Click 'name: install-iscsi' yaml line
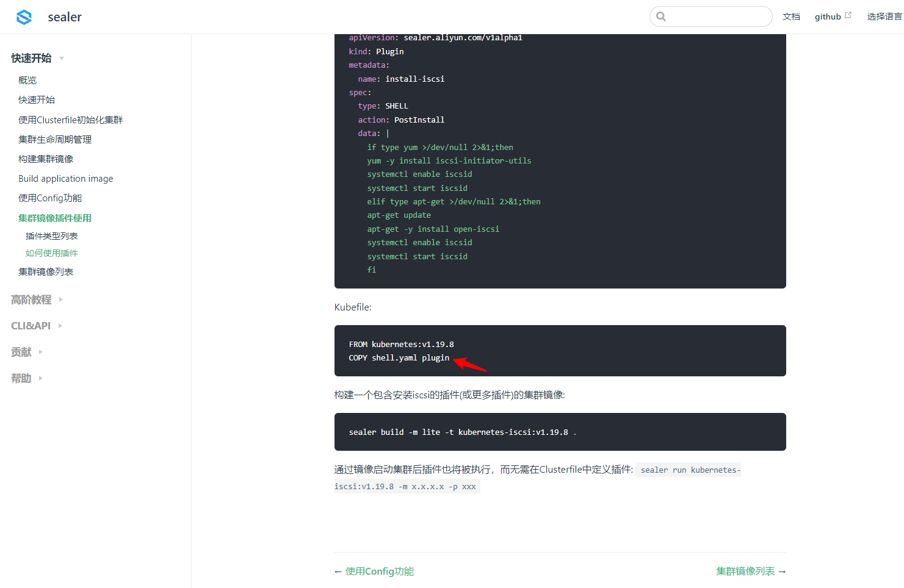The image size is (904, 588). pyautogui.click(x=401, y=79)
